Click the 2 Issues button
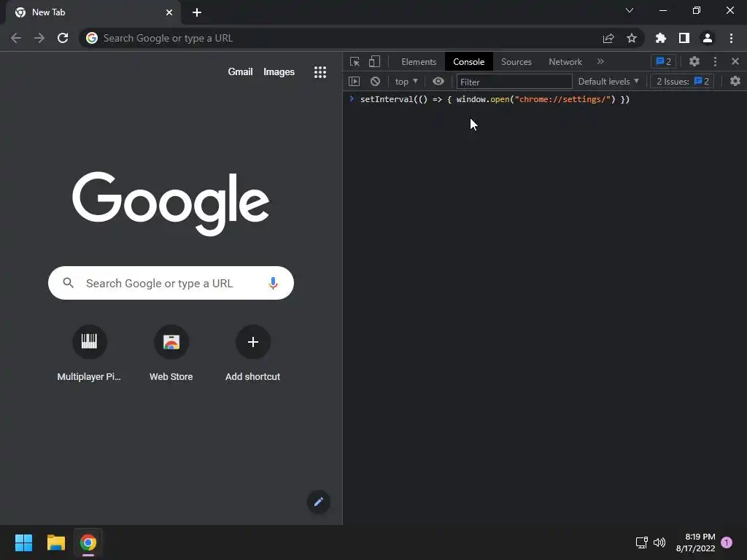 682,82
